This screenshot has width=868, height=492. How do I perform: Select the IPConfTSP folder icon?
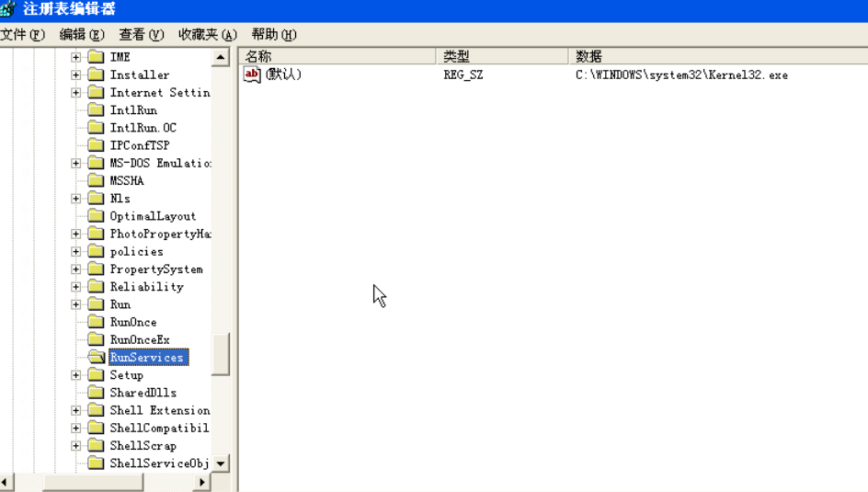pyautogui.click(x=97, y=145)
